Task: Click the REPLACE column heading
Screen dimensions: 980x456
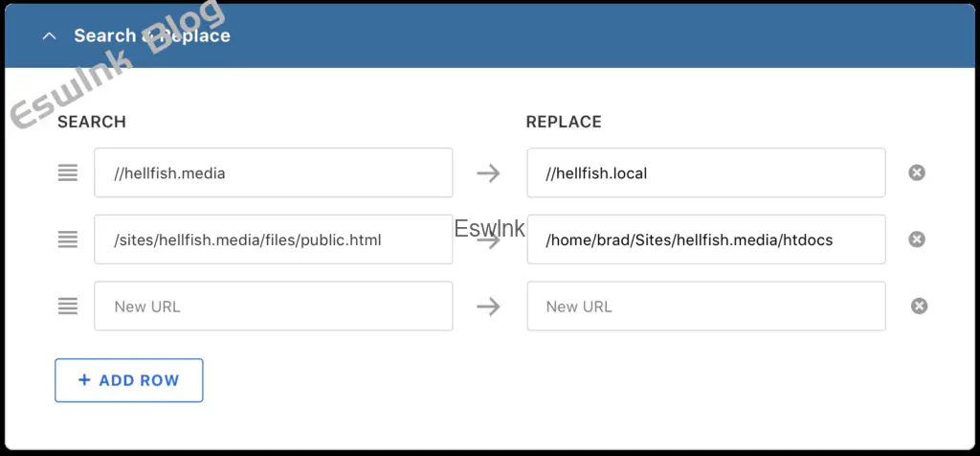Action: pos(564,123)
